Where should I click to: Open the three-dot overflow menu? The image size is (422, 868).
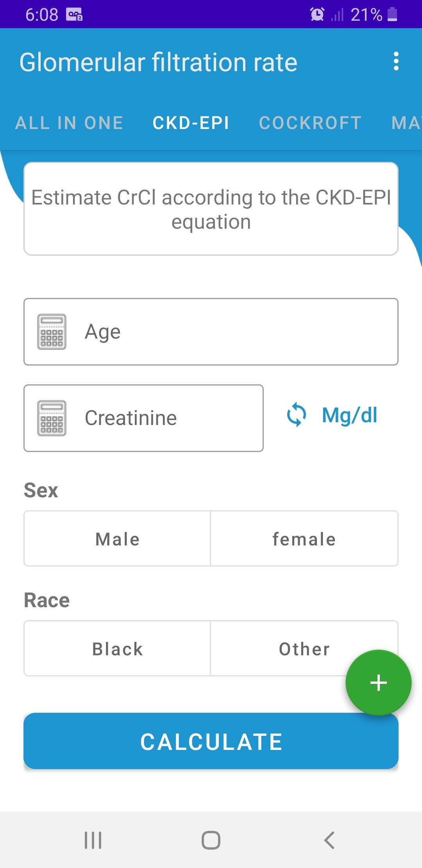coord(396,61)
